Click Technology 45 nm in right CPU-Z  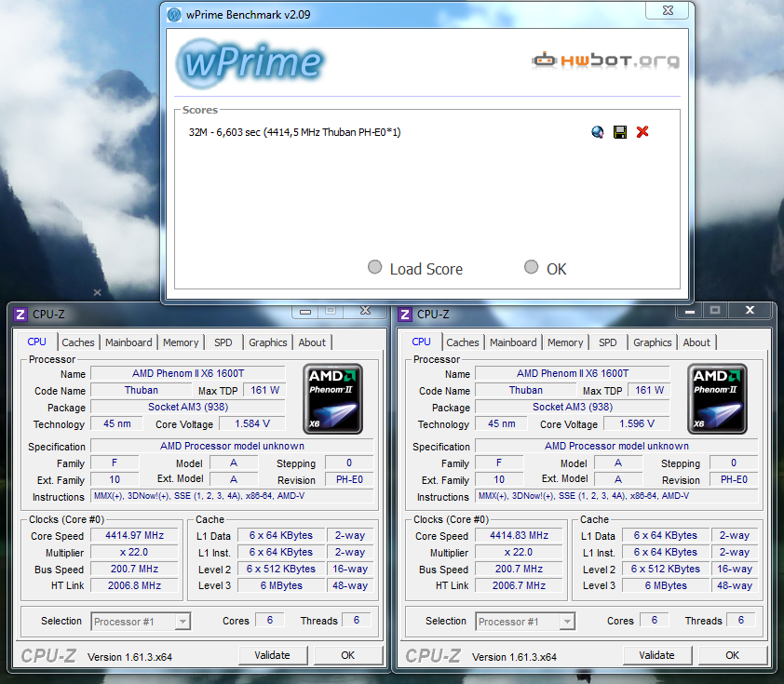pyautogui.click(x=502, y=424)
